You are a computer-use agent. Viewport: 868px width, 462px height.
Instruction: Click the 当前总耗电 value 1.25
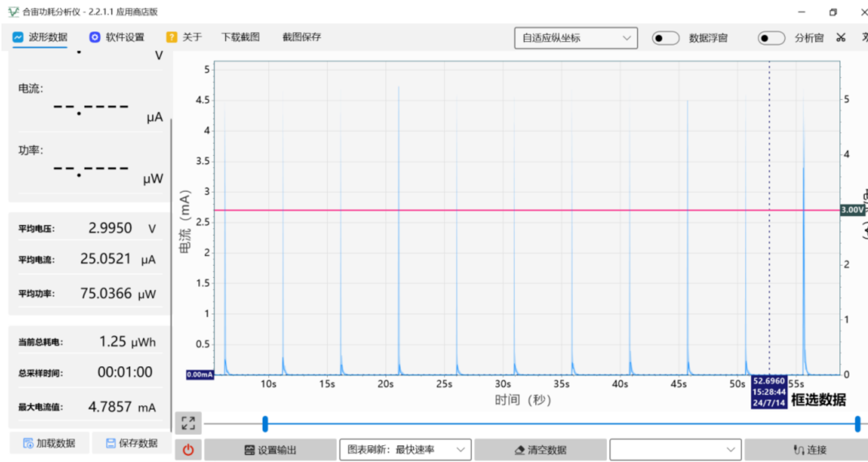tap(113, 341)
